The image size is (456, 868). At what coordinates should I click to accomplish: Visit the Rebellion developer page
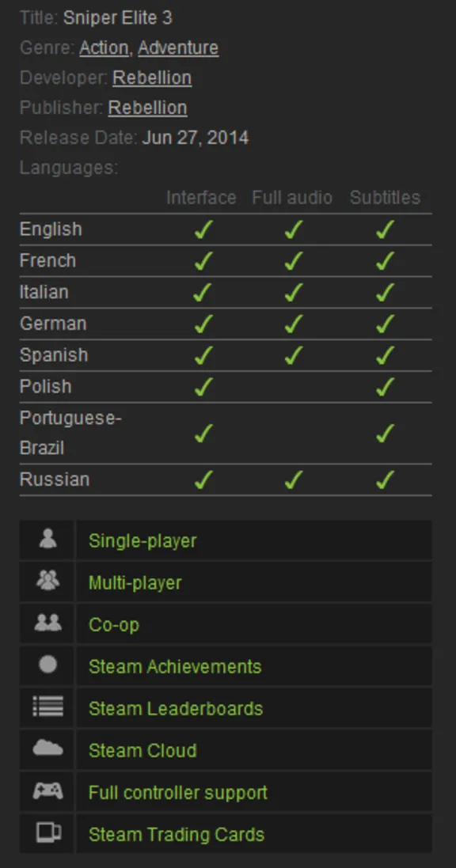[151, 78]
